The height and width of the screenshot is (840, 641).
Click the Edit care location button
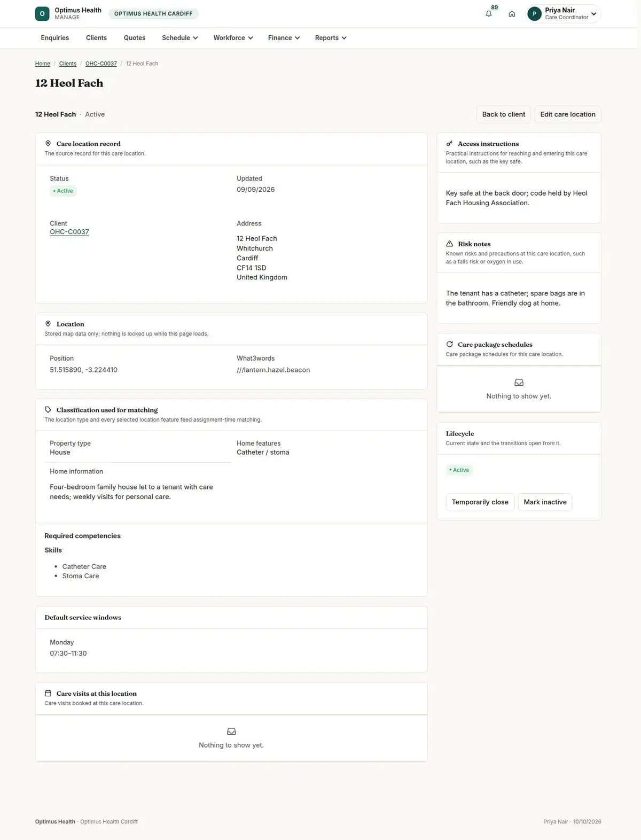coord(568,114)
